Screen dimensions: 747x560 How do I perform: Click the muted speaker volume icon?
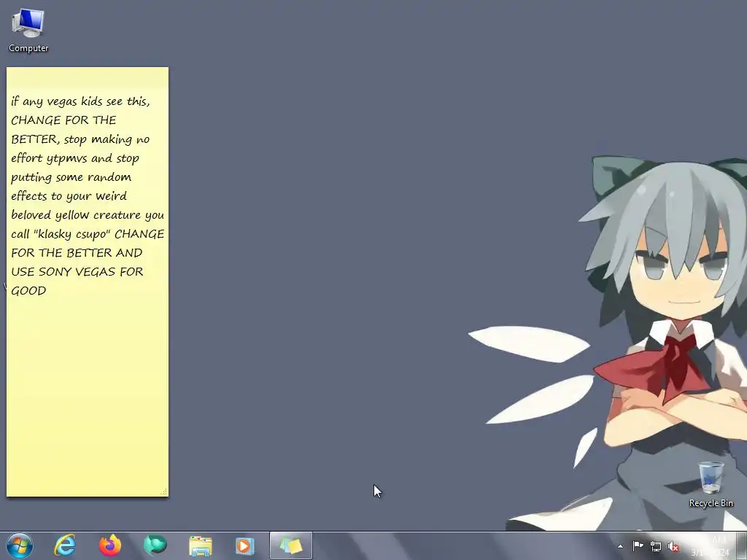(673, 546)
